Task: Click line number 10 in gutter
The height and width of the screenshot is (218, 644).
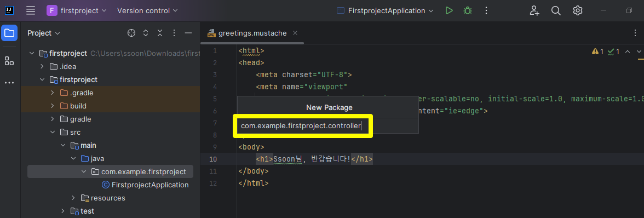Action: click(x=212, y=159)
